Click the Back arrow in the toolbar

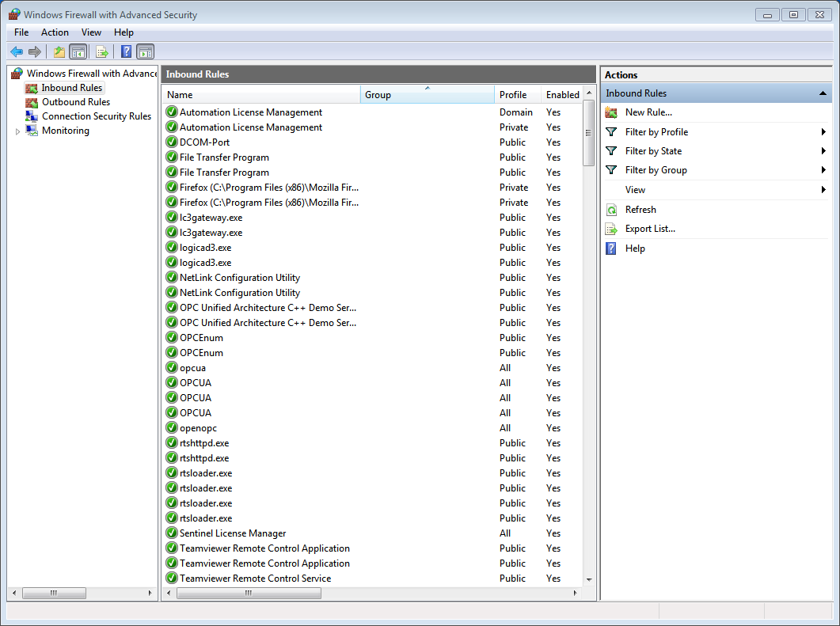[x=17, y=52]
